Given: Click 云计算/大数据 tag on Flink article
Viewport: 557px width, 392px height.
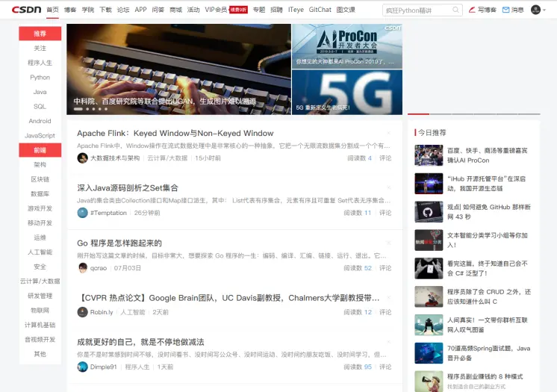Looking at the screenshot, I should (167, 158).
